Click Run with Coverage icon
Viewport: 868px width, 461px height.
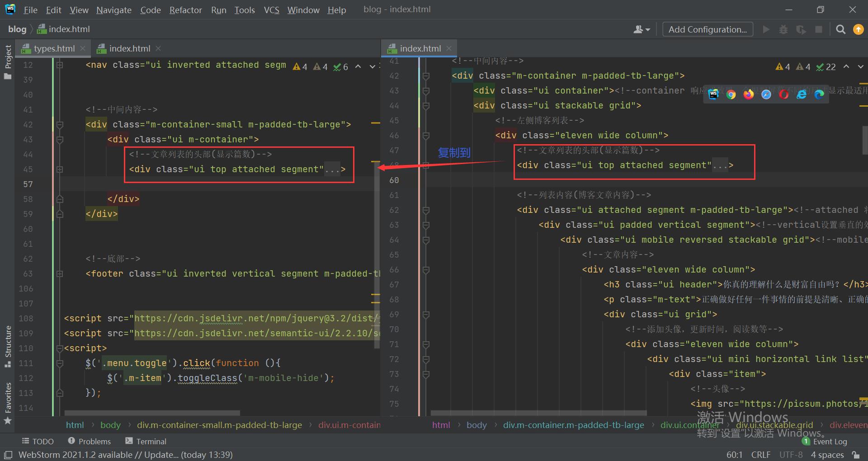(x=801, y=29)
